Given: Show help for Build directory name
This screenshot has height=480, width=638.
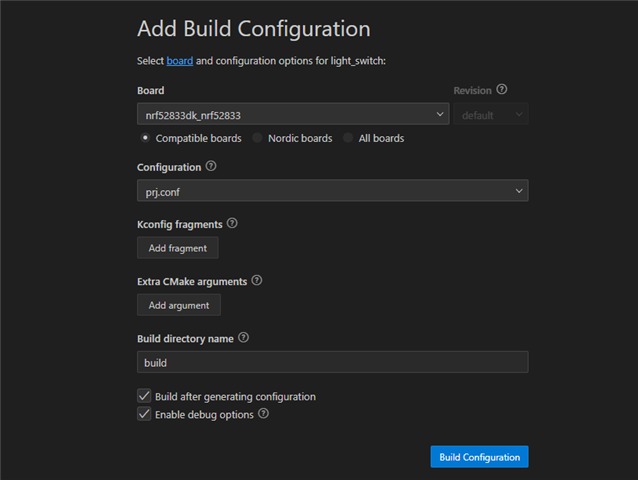Looking at the screenshot, I should (243, 337).
